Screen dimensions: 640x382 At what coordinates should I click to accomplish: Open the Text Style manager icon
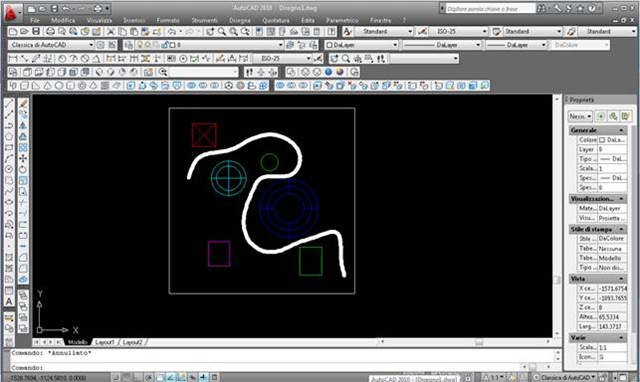pyautogui.click(x=348, y=31)
